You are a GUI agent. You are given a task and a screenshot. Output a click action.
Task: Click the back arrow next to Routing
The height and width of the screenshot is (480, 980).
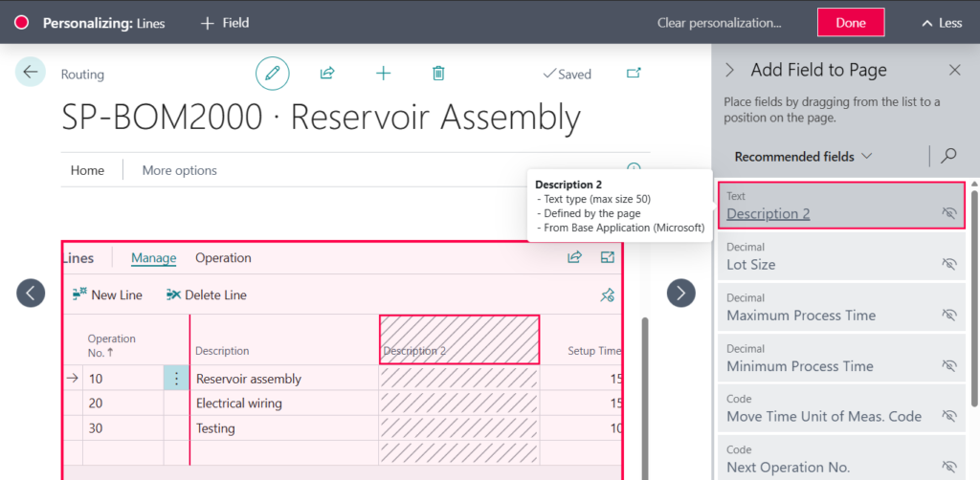31,72
